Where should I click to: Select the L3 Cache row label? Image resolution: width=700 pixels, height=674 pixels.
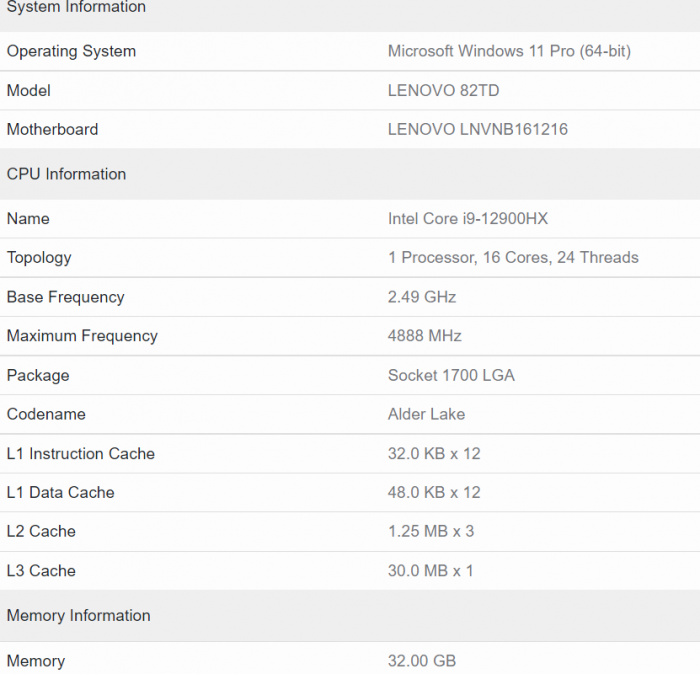[x=41, y=571]
